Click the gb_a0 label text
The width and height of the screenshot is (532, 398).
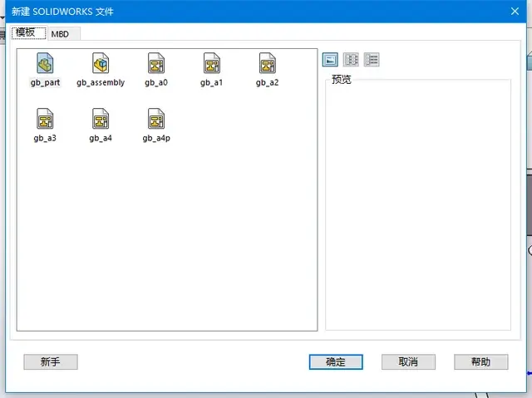pyautogui.click(x=156, y=82)
